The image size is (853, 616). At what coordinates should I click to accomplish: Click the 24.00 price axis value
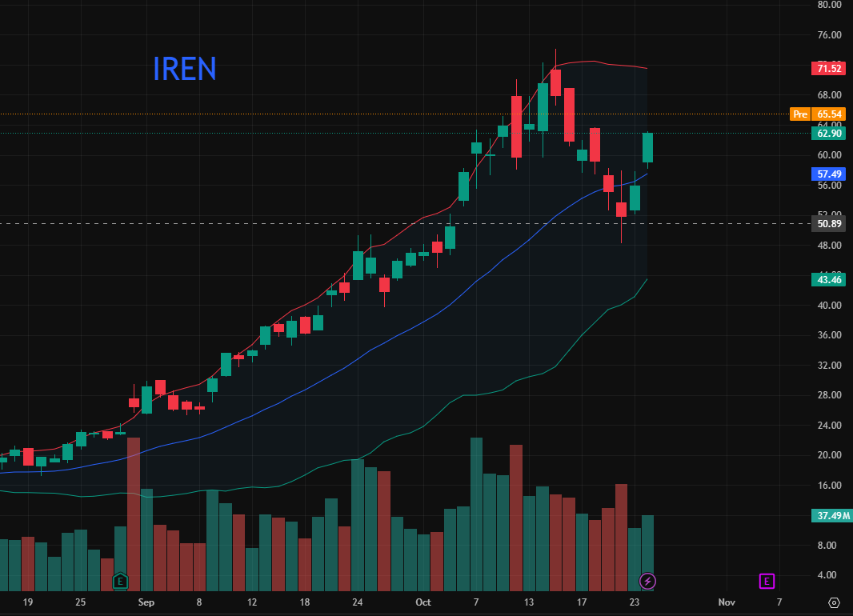click(829, 425)
